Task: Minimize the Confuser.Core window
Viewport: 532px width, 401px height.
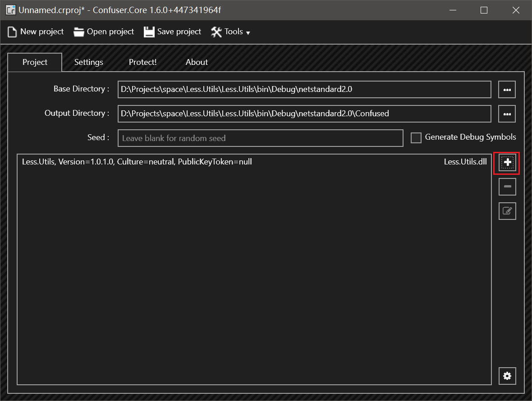Action: [x=453, y=10]
